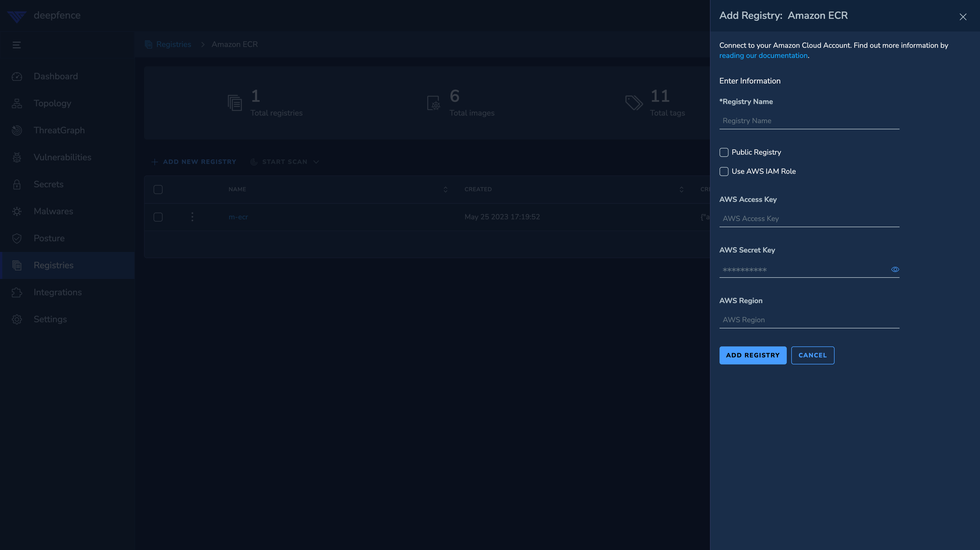Open the Secrets sidebar item
The width and height of the screenshot is (980, 550).
[x=67, y=184]
